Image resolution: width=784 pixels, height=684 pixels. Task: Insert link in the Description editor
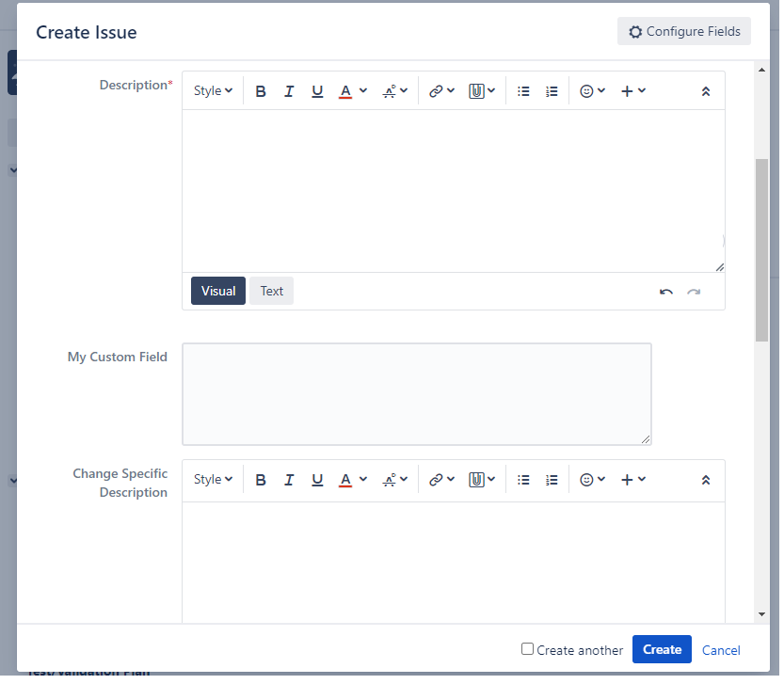click(441, 91)
